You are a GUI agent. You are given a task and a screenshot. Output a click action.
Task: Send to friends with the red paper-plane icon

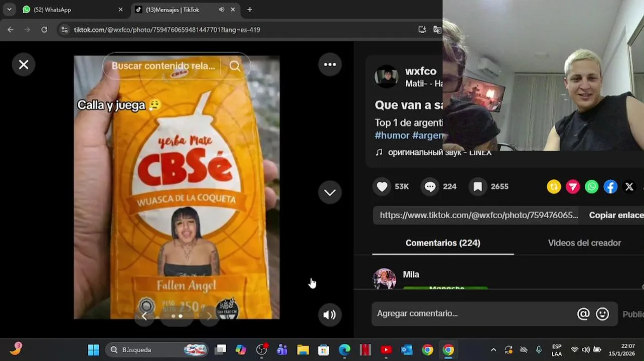(573, 187)
